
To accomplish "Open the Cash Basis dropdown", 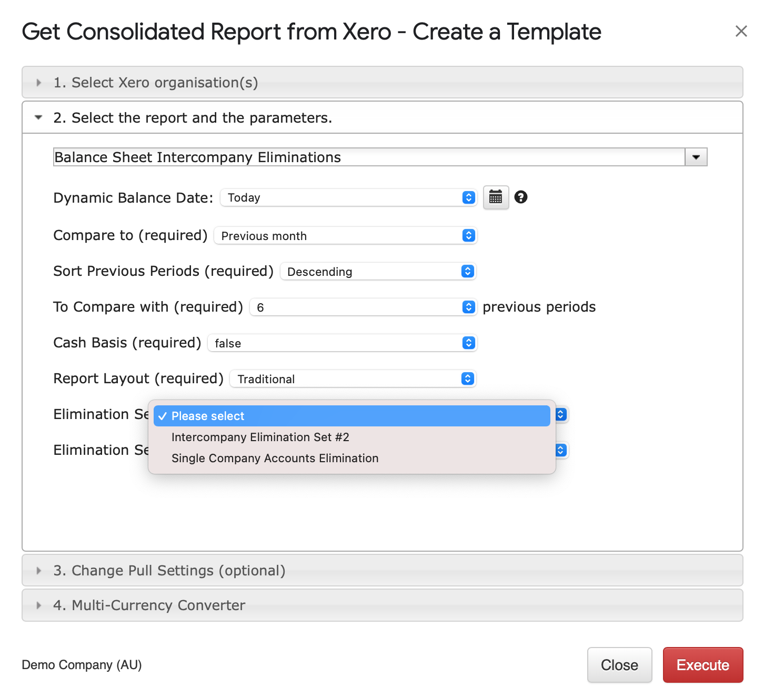I will tap(342, 343).
